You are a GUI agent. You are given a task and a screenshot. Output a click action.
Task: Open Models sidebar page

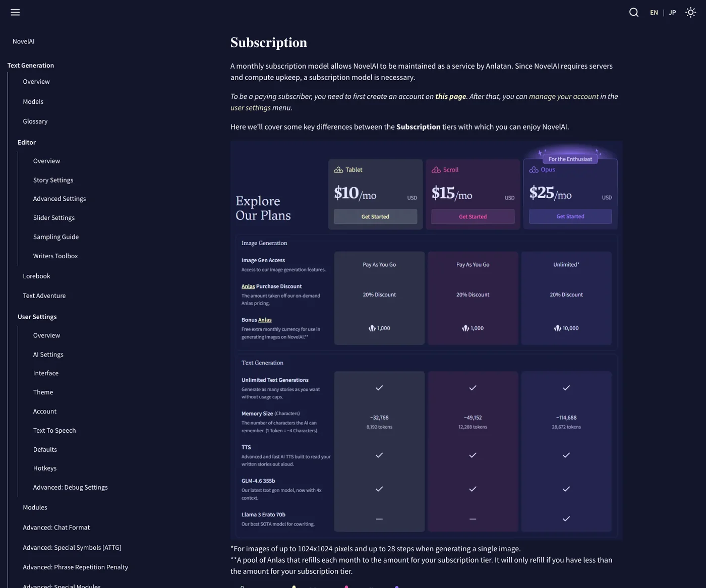[x=33, y=102]
